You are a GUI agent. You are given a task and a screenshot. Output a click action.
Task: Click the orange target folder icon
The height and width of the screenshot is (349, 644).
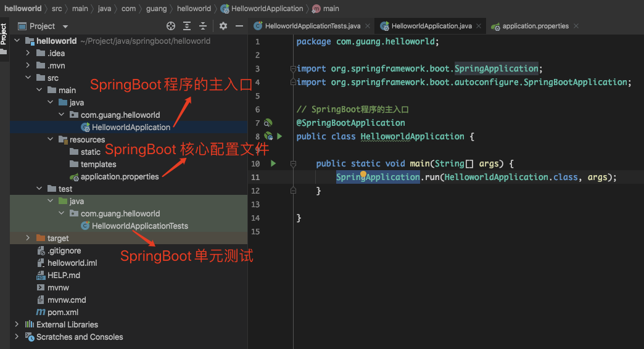[x=41, y=238]
